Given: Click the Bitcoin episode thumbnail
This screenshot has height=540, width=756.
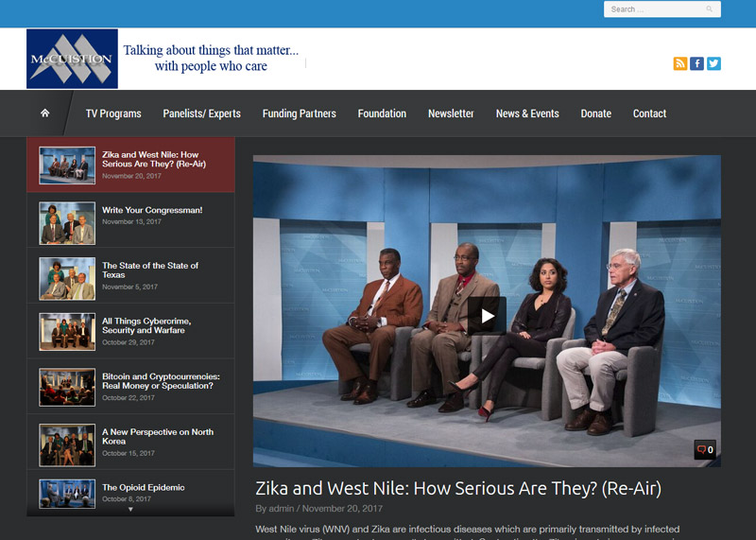Looking at the screenshot, I should coord(67,387).
